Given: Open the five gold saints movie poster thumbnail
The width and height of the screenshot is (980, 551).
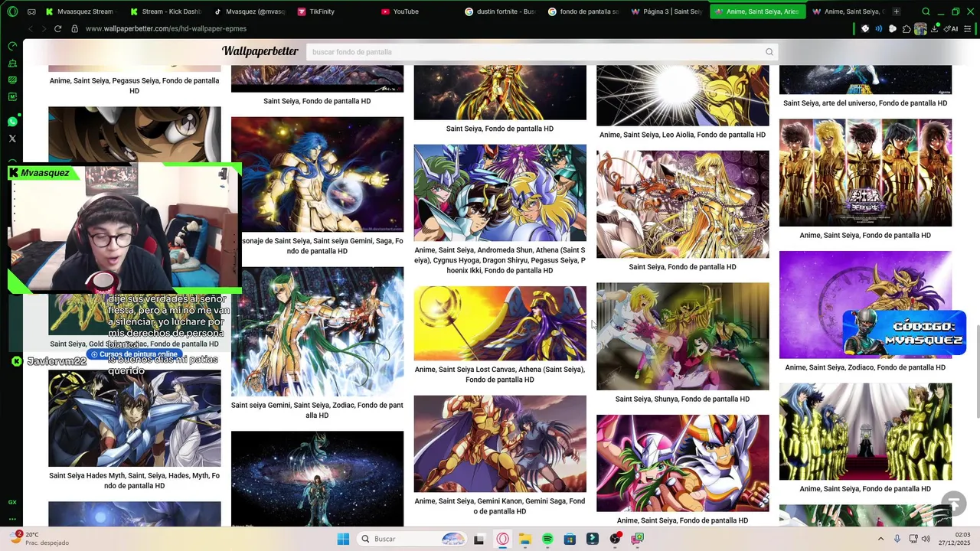Looking at the screenshot, I should click(865, 172).
